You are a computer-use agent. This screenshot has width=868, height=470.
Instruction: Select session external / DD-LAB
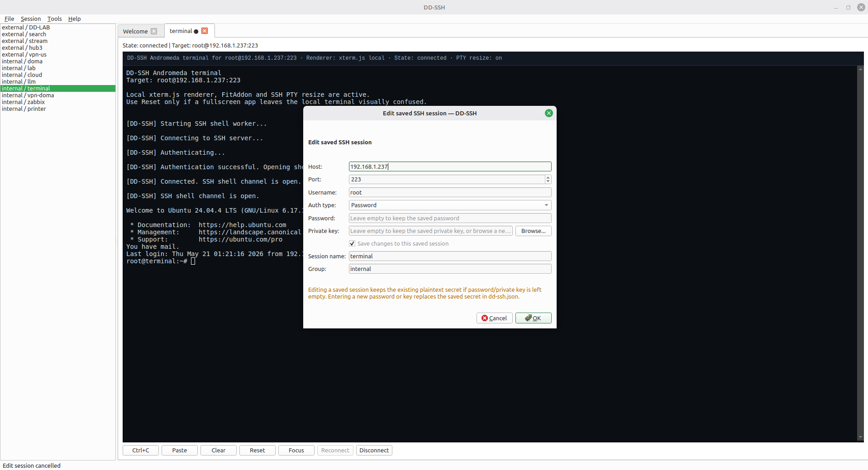click(58, 28)
